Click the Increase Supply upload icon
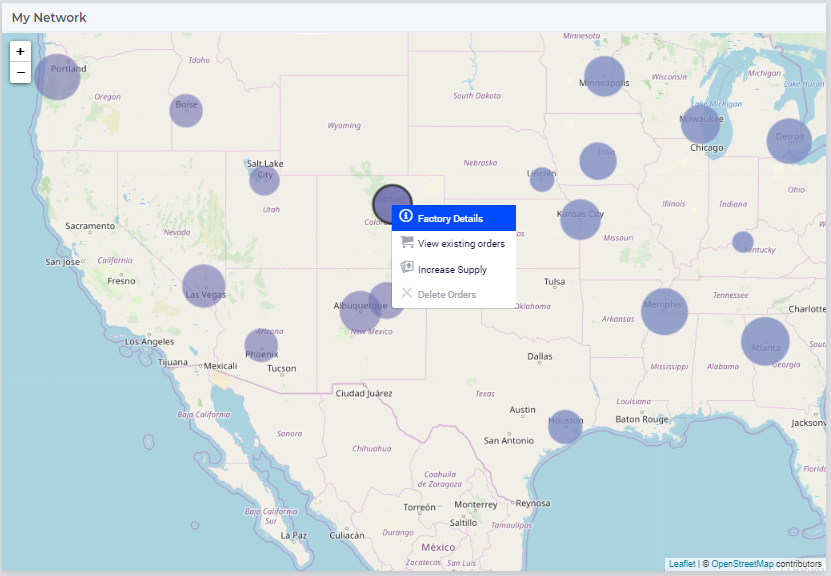Screen dimensions: 831x576 pyautogui.click(x=406, y=267)
